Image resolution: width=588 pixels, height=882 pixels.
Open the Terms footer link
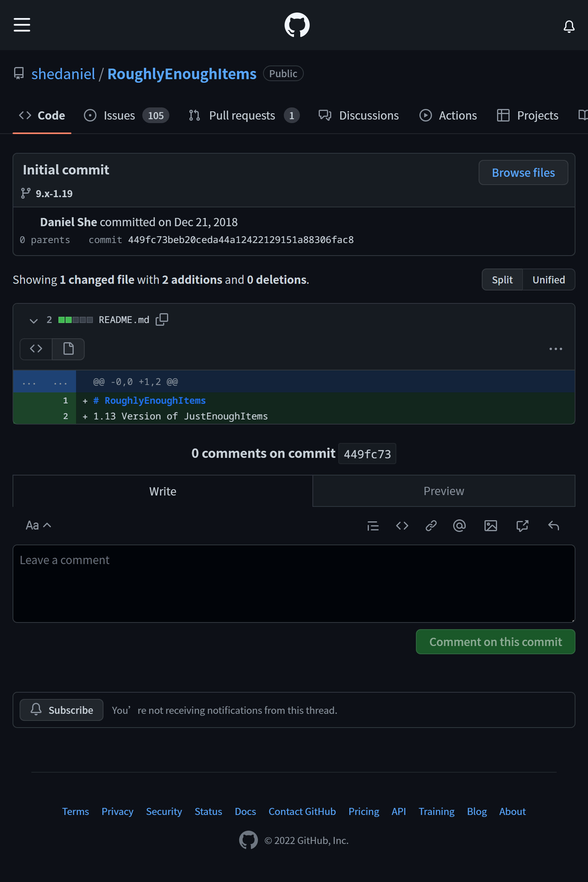[76, 811]
